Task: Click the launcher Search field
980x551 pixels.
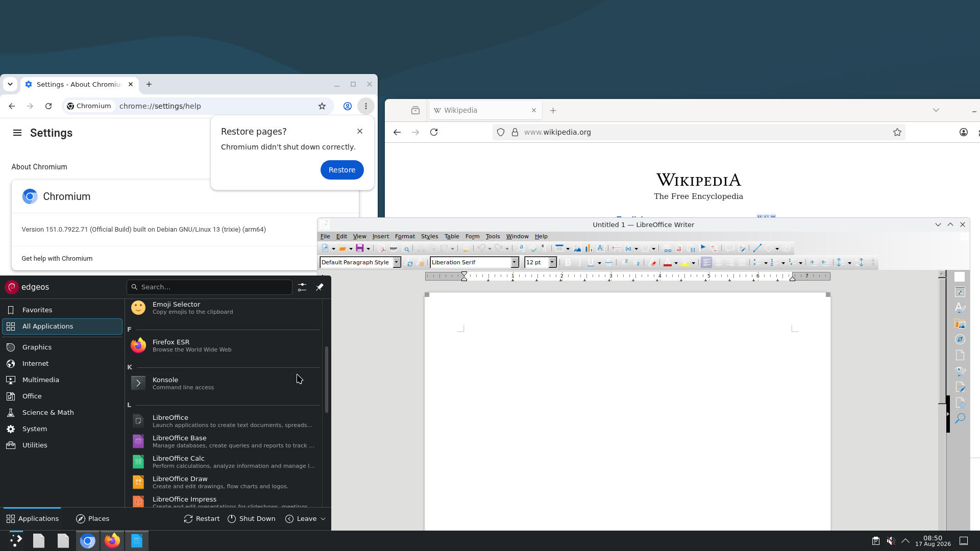Action: click(209, 287)
